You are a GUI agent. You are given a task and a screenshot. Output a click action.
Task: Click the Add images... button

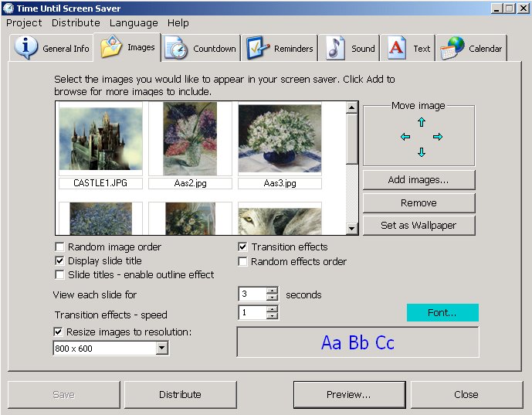tap(418, 179)
